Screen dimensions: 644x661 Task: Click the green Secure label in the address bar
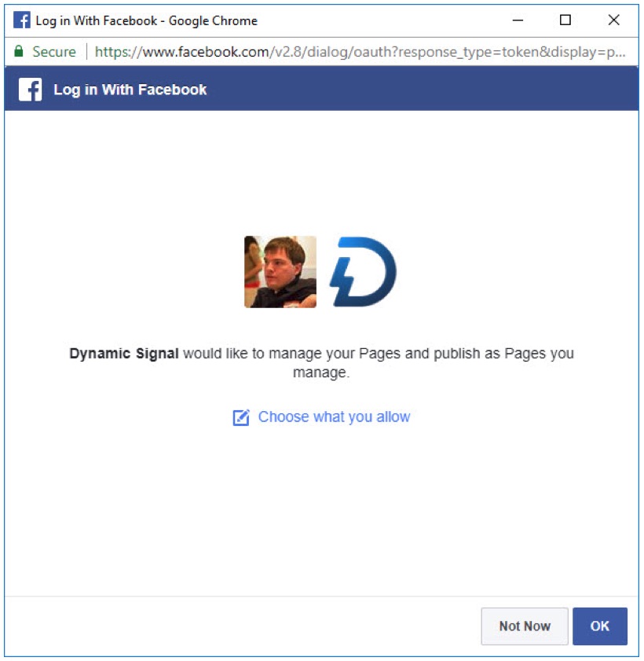[54, 52]
